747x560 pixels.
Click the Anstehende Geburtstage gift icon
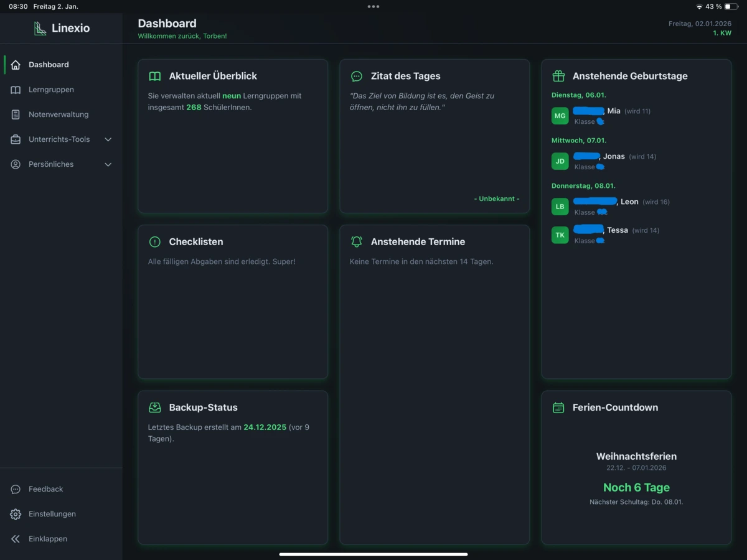[x=558, y=76]
